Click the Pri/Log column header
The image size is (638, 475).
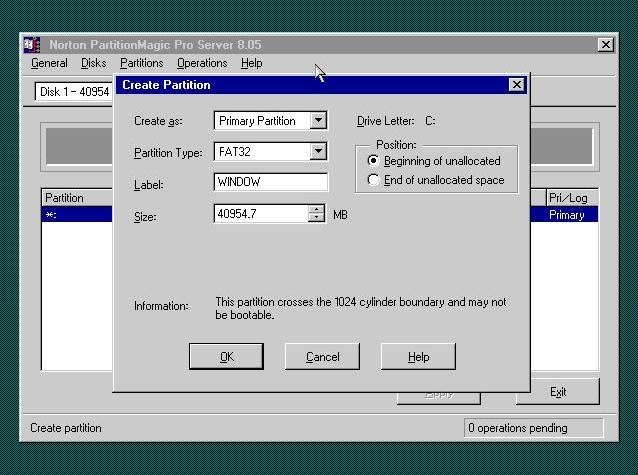point(572,198)
